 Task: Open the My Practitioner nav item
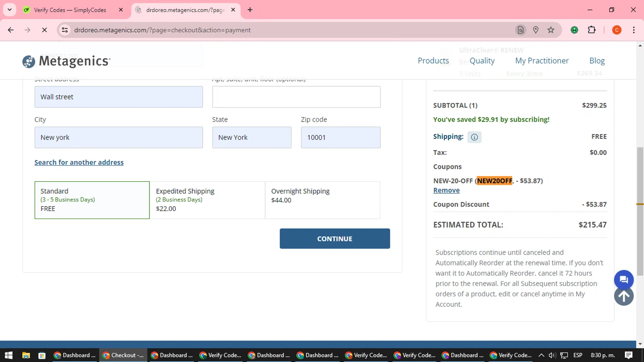pos(542,61)
